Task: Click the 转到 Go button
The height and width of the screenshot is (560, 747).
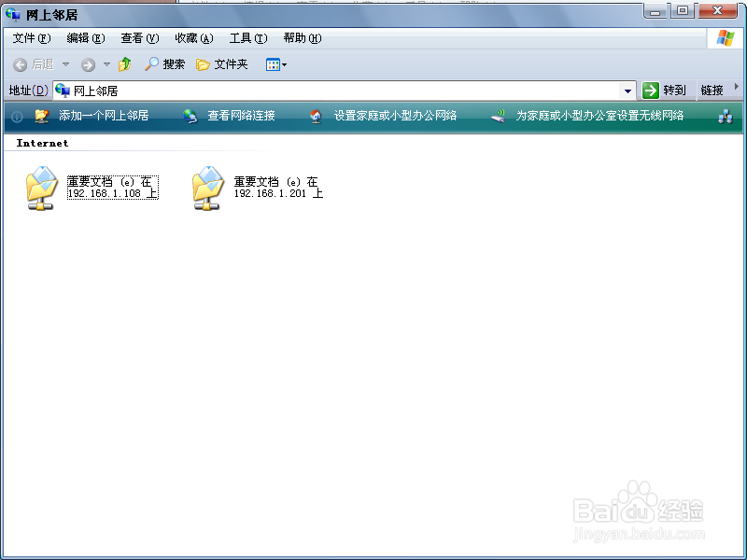Action: tap(664, 90)
